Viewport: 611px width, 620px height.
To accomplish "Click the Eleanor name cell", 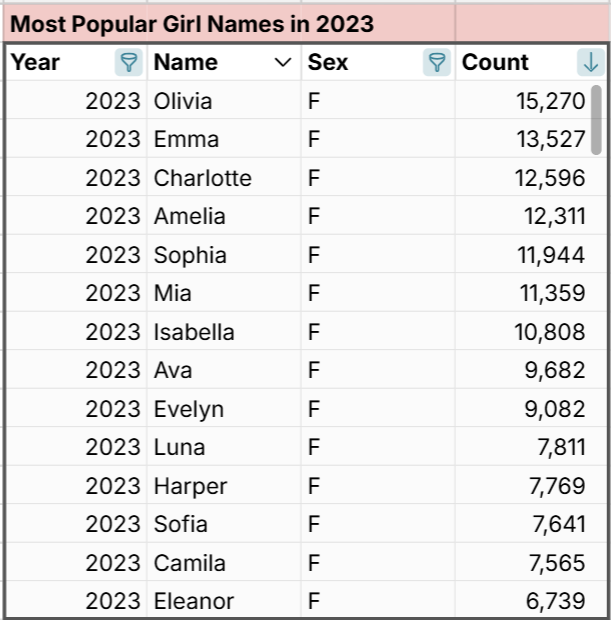I will point(194,601).
